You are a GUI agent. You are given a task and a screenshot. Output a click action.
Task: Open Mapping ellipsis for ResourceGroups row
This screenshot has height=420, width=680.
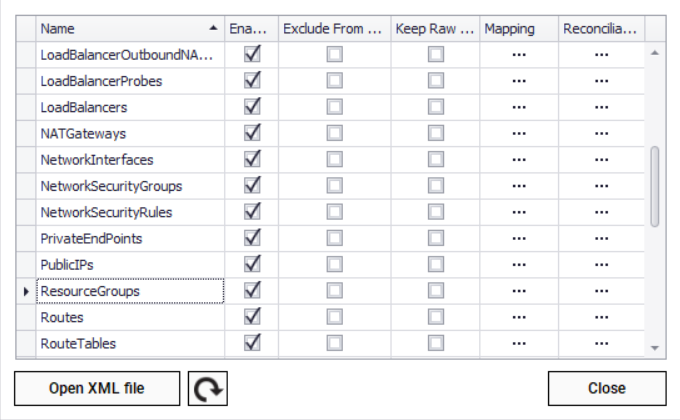pyautogui.click(x=519, y=291)
